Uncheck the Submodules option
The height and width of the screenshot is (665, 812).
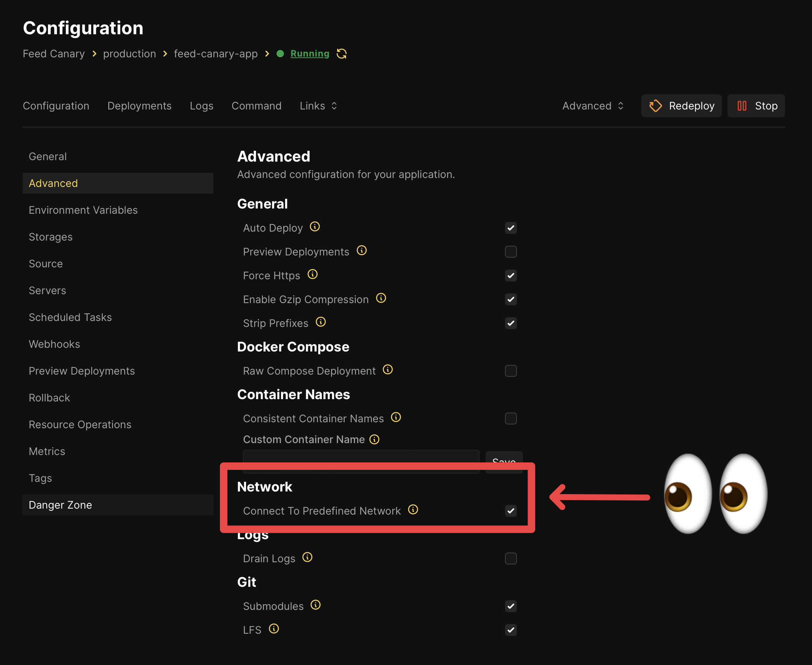pyautogui.click(x=511, y=606)
